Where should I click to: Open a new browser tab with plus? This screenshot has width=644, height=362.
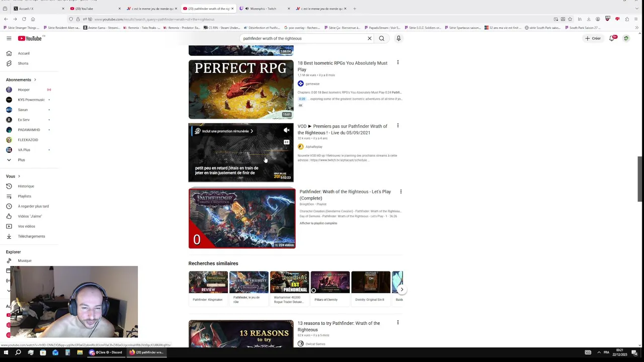coord(354,9)
